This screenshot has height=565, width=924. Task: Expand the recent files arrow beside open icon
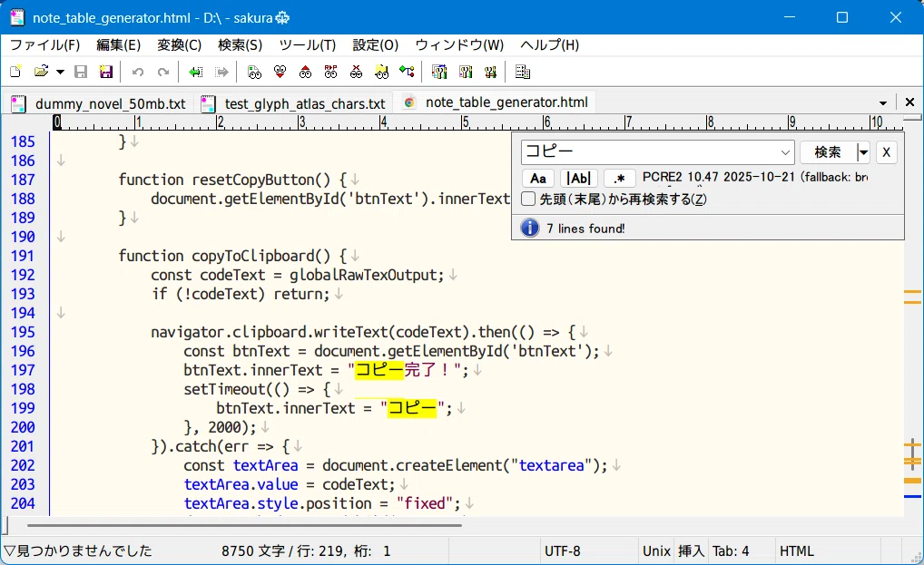click(60, 72)
